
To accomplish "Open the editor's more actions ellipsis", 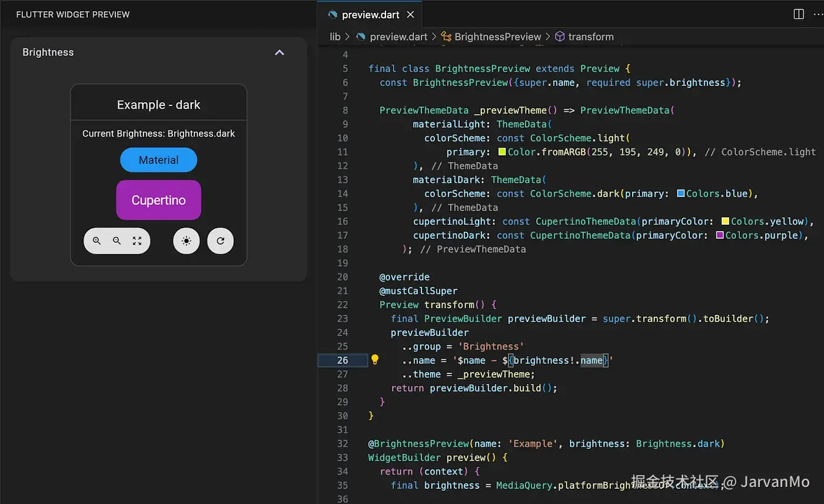I will pos(819,14).
